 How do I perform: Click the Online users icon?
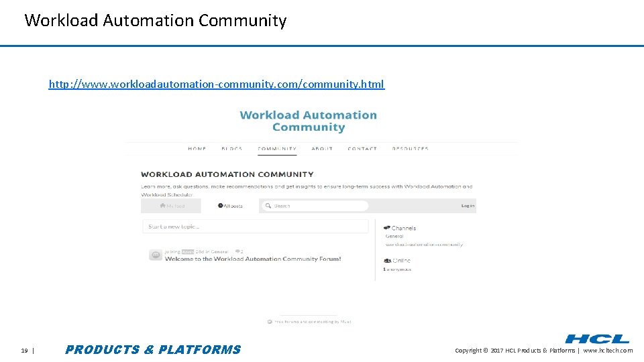tap(387, 260)
